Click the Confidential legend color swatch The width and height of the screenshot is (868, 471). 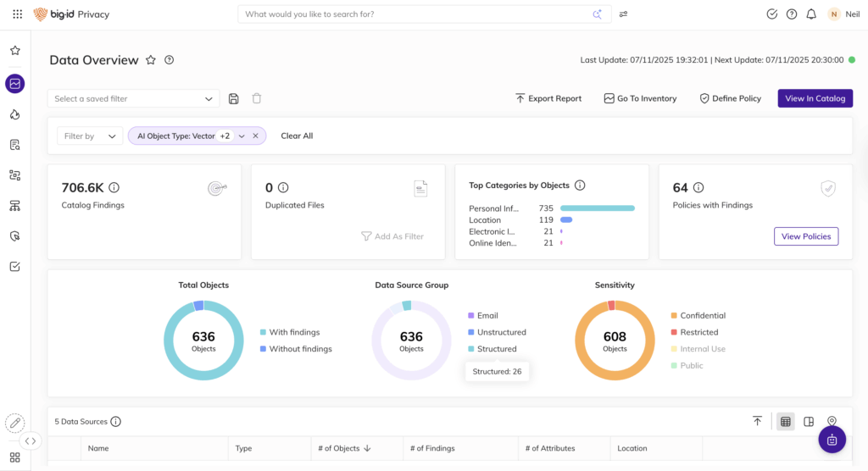(674, 316)
